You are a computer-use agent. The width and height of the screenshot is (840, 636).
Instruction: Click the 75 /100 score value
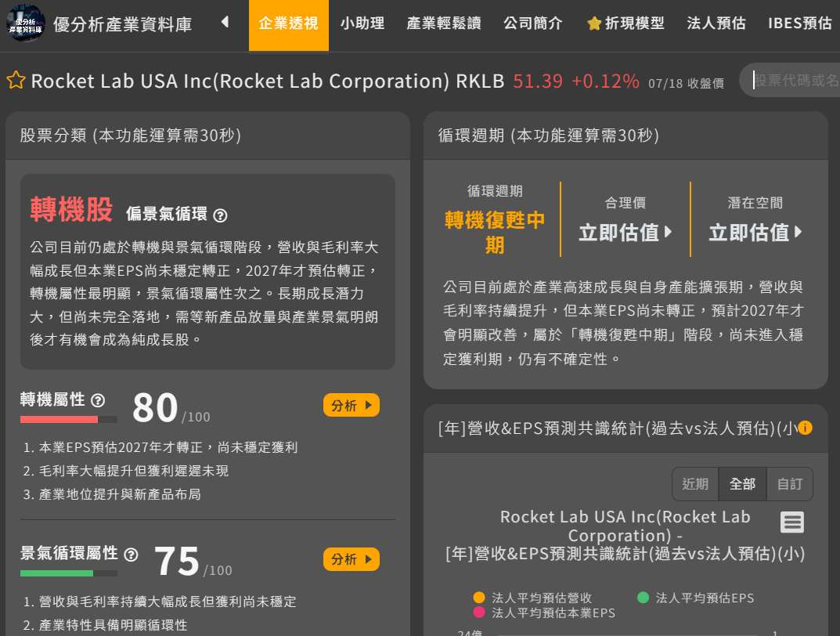[x=193, y=562]
